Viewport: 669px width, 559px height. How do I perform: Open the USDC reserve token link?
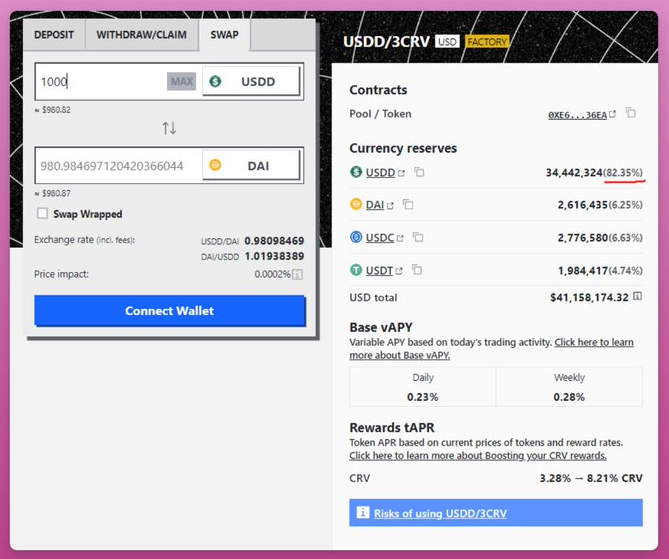384,238
